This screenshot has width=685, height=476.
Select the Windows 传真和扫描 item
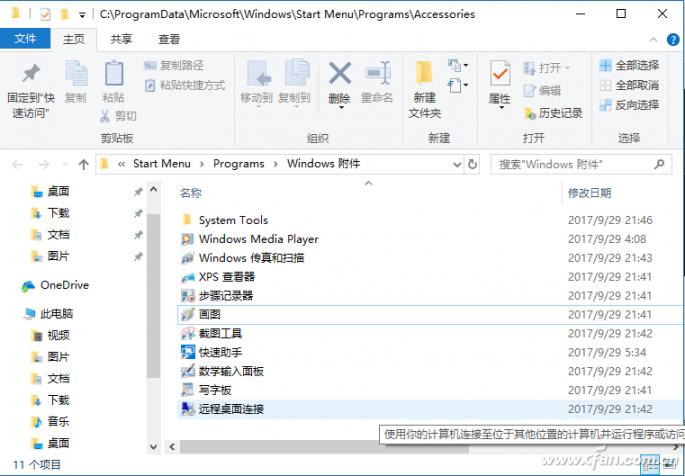coord(430,258)
